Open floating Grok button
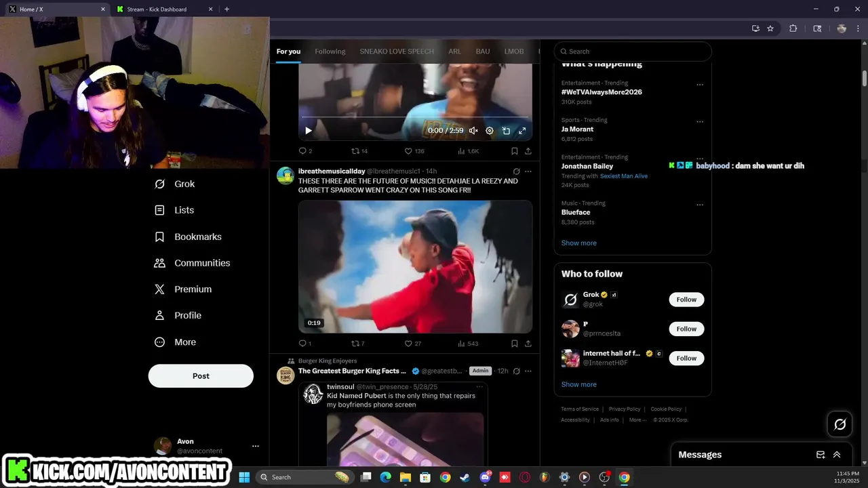This screenshot has width=868, height=488. click(x=840, y=424)
